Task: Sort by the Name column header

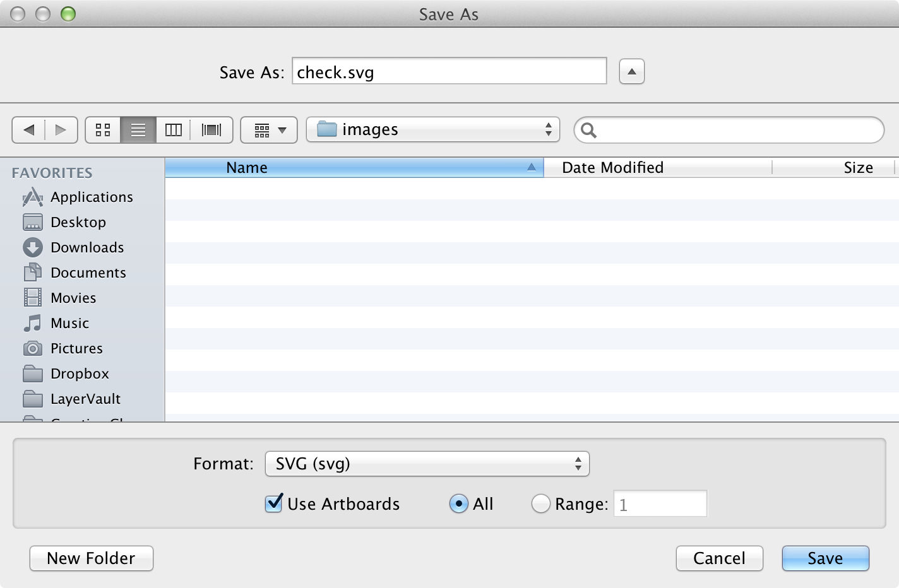Action: point(354,168)
